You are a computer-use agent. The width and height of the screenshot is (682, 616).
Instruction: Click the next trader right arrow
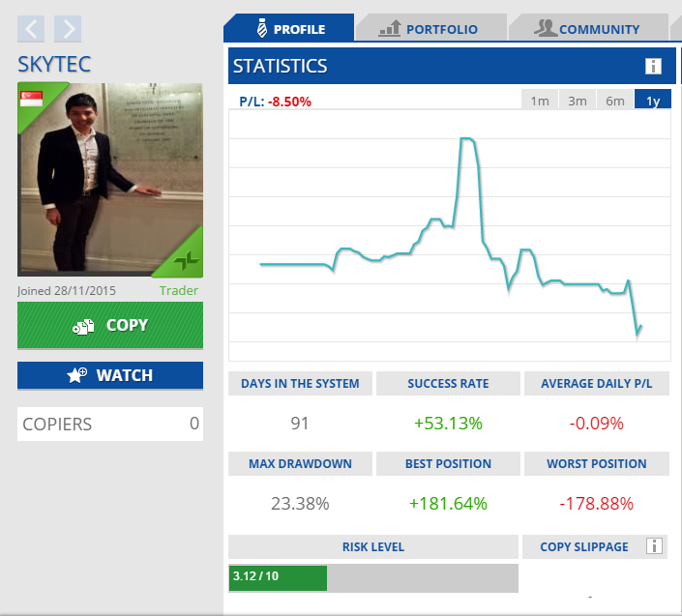(x=67, y=29)
